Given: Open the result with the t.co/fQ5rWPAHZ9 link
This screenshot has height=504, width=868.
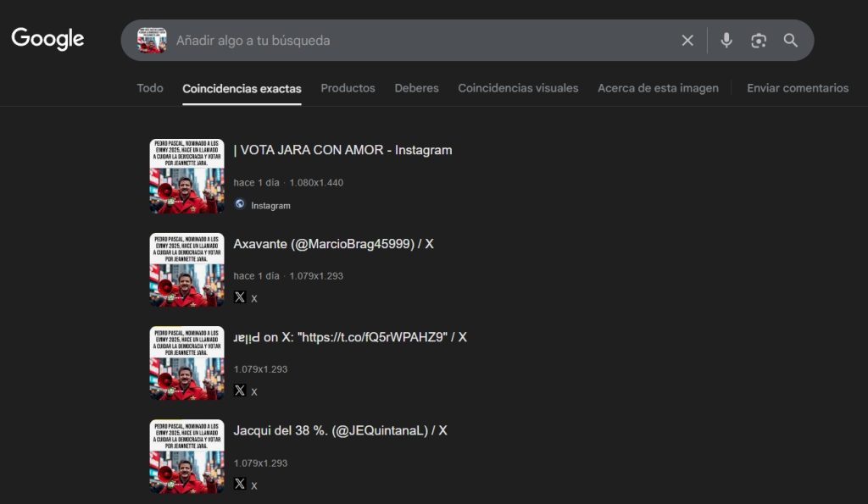Looking at the screenshot, I should pyautogui.click(x=350, y=337).
